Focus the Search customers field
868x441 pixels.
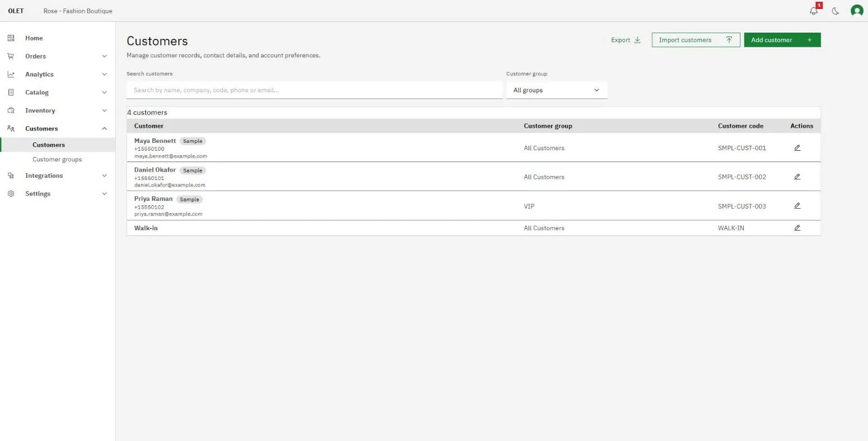tap(314, 90)
